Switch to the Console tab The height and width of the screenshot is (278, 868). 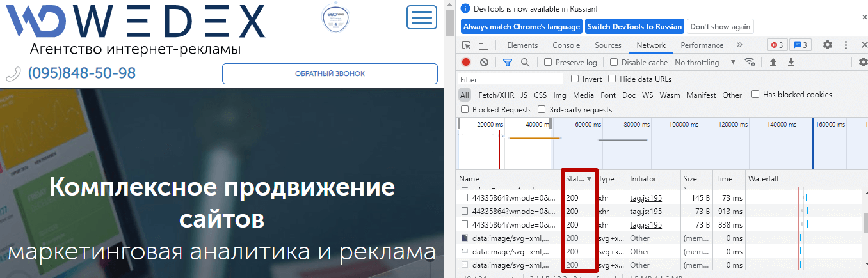pos(566,45)
